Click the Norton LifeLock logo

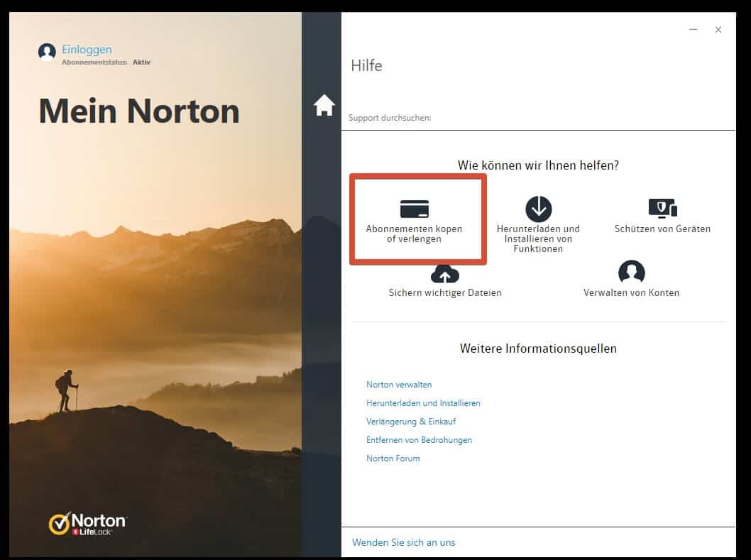88,524
